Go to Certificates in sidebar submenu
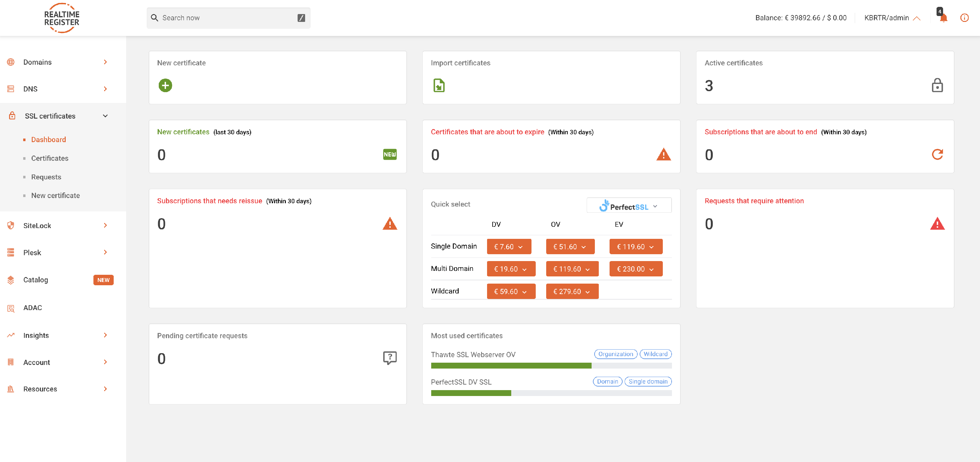 click(50, 158)
